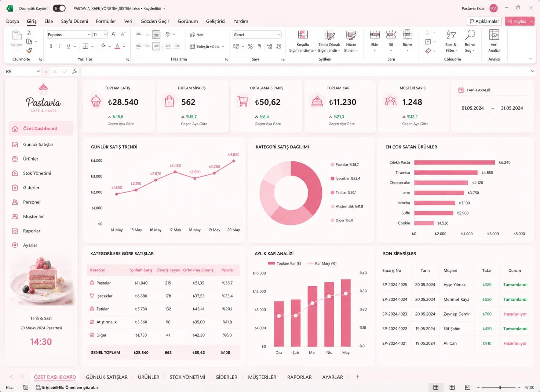Adjust the zoom slider in status bar
This screenshot has width=540, height=392.
500,387
